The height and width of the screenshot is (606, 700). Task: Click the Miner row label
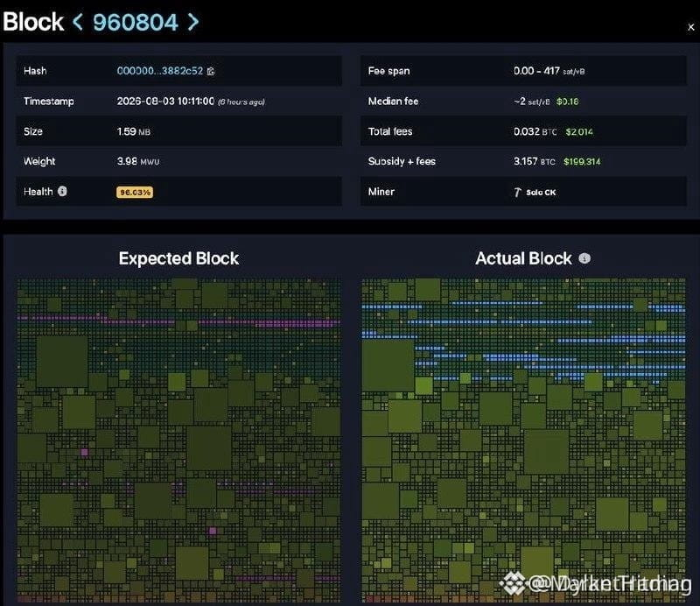point(381,191)
